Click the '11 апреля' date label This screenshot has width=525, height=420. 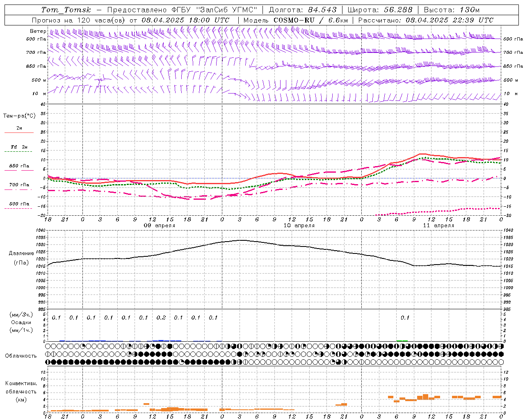438,226
